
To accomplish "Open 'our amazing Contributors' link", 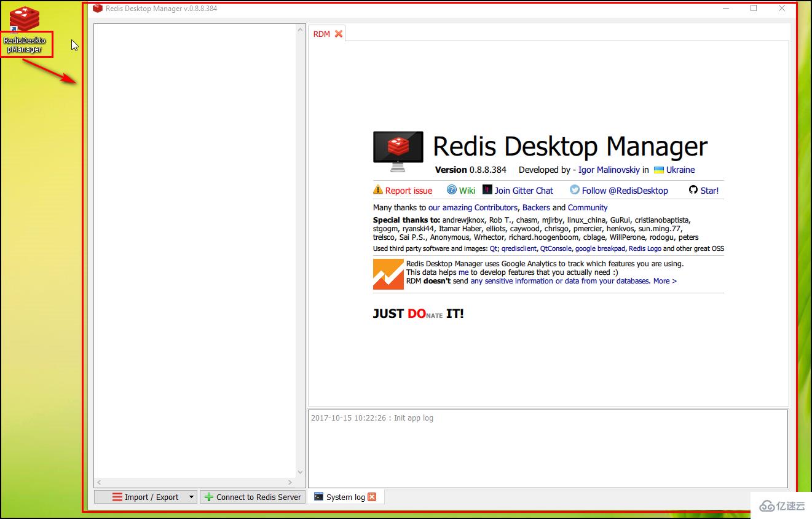I will tap(473, 208).
